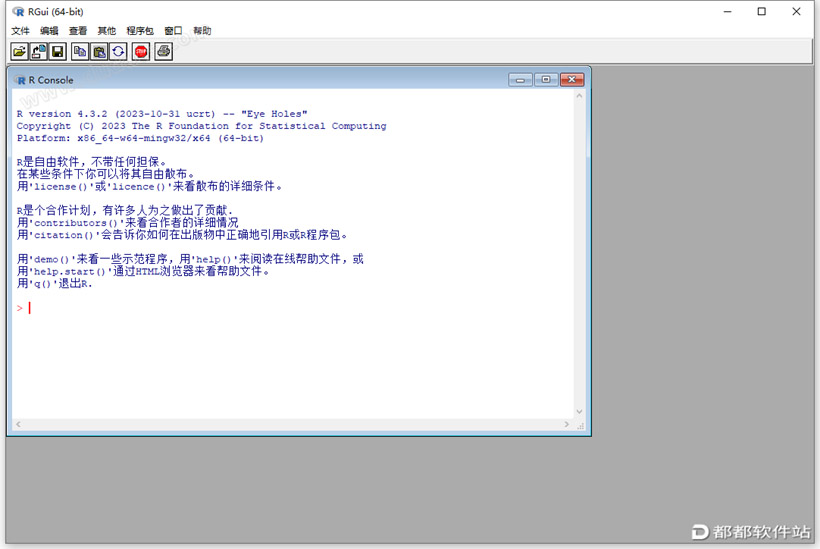Open the 其他 menu
Image resolution: width=820 pixels, height=549 pixels.
[107, 31]
